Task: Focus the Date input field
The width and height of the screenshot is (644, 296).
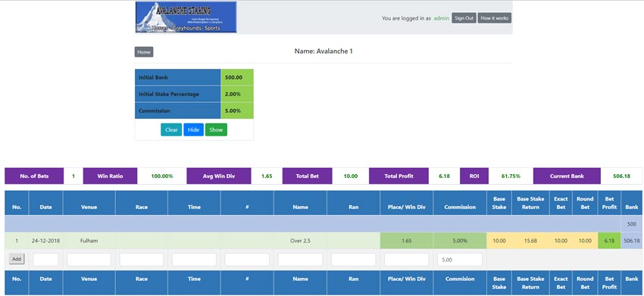Action: click(x=45, y=260)
